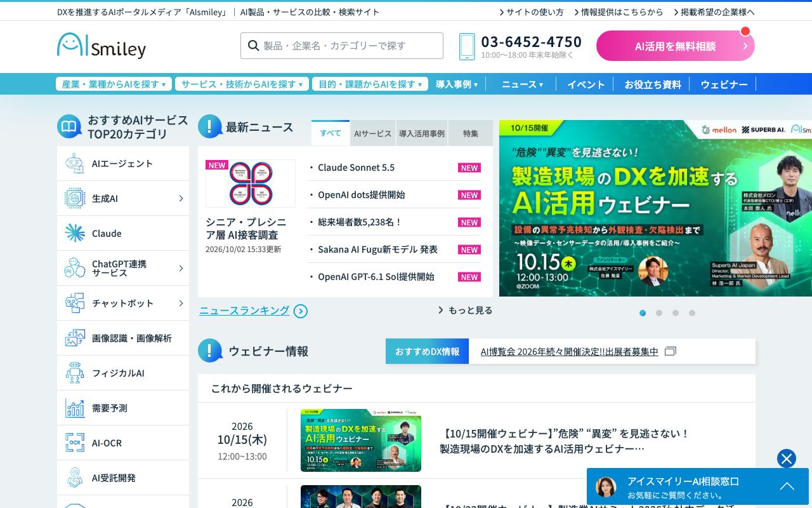Select the fourth carousel dot

692,313
